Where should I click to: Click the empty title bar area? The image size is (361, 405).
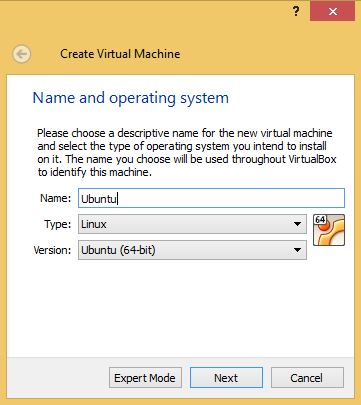tap(150, 12)
